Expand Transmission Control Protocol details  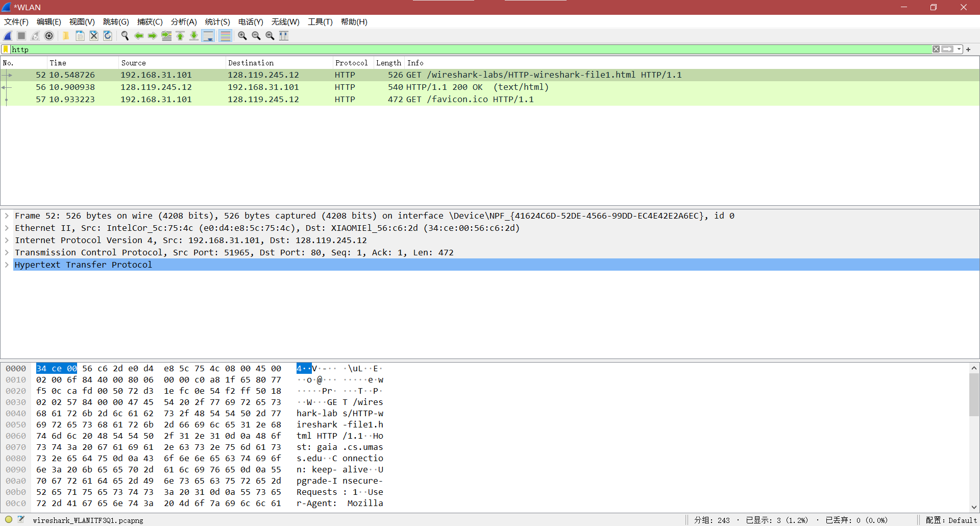click(7, 253)
